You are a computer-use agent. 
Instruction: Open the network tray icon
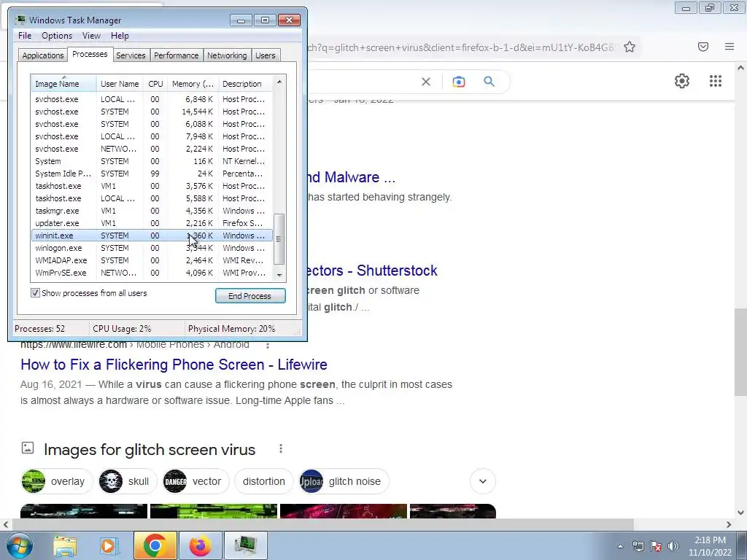coord(638,546)
